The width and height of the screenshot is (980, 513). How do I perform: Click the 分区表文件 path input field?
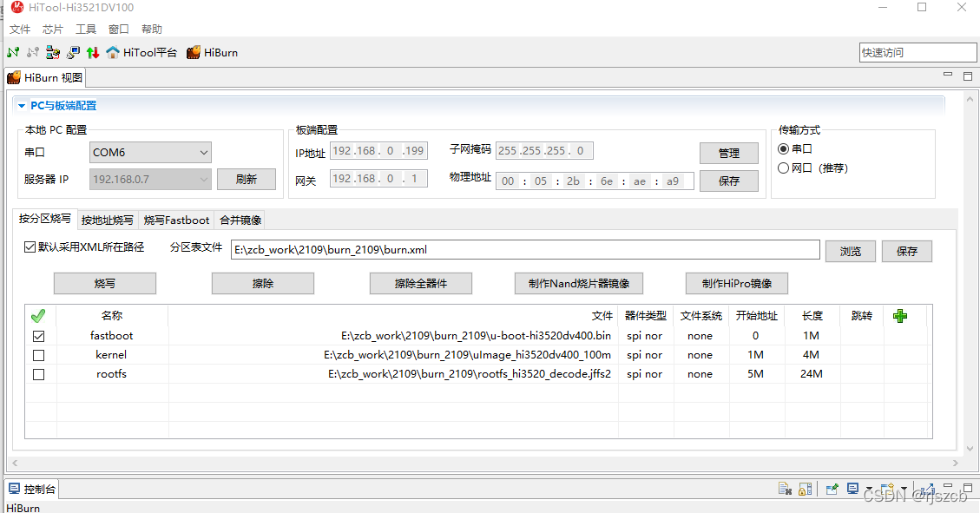[525, 249]
